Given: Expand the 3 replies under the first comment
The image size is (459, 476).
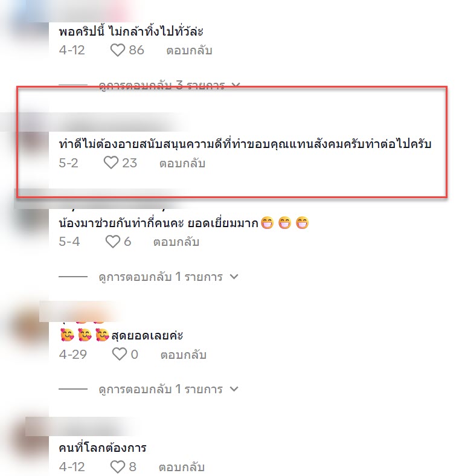Looking at the screenshot, I should point(162,85).
